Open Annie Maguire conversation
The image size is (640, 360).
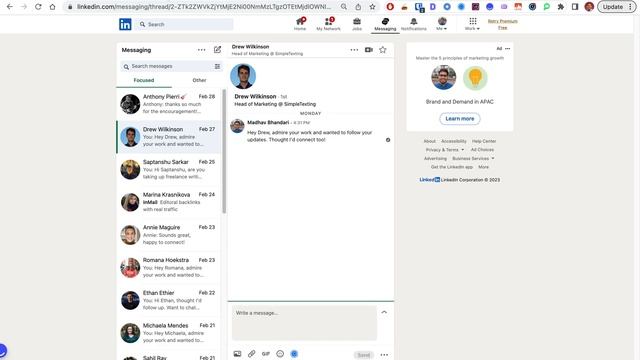click(x=168, y=235)
